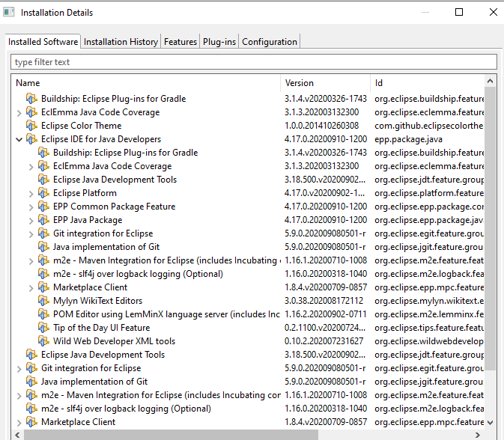Click the Mylyn WikiText Editors feature icon

tap(43, 301)
